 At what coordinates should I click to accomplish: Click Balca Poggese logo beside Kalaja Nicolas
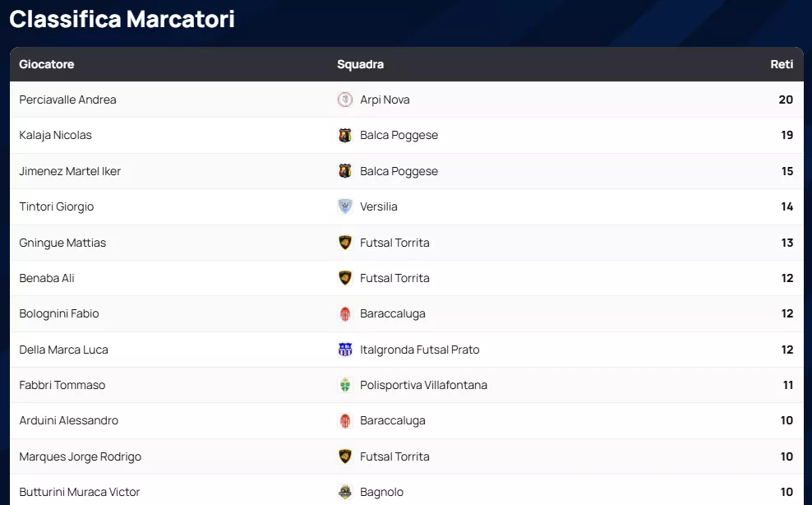click(345, 135)
